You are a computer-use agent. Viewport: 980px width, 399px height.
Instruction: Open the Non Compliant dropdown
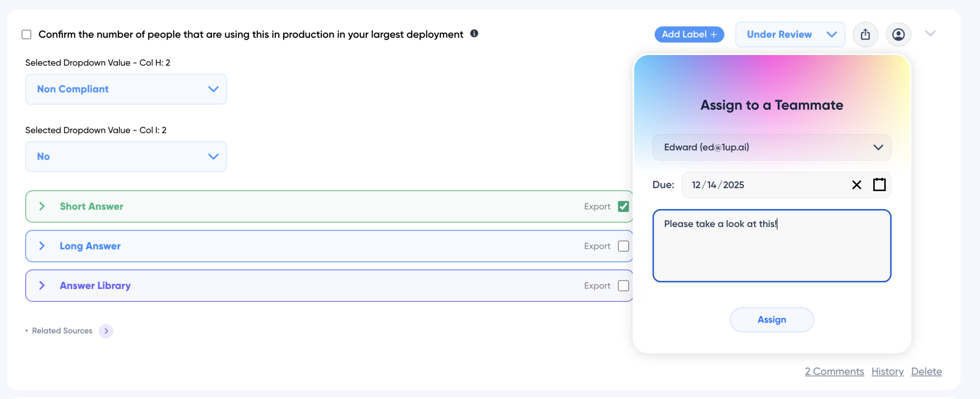click(x=126, y=89)
